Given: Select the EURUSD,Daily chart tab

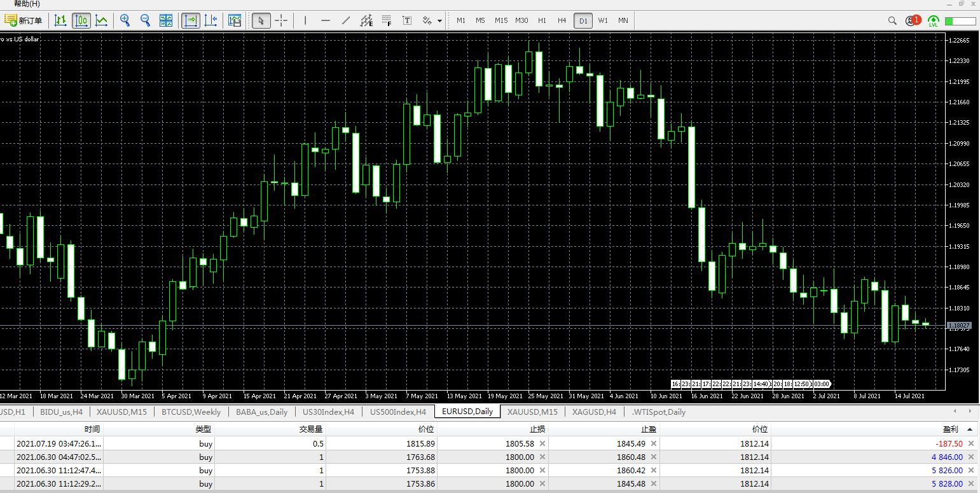Looking at the screenshot, I should 467,411.
